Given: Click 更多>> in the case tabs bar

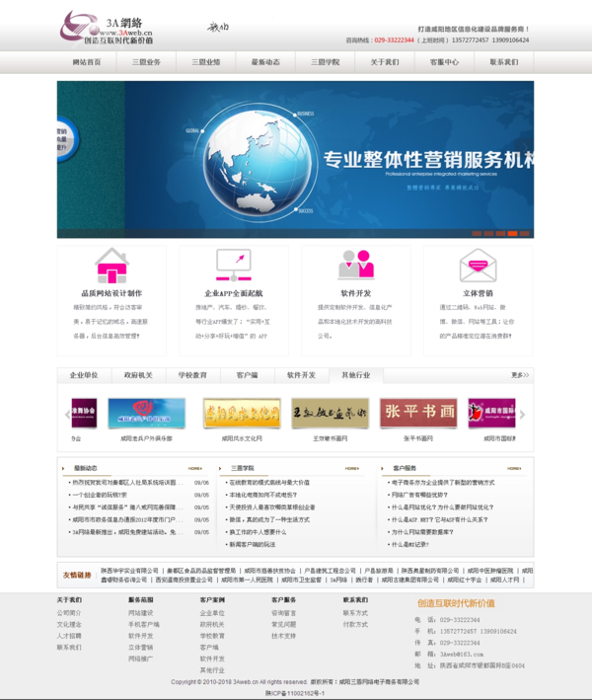Looking at the screenshot, I should tap(519, 375).
